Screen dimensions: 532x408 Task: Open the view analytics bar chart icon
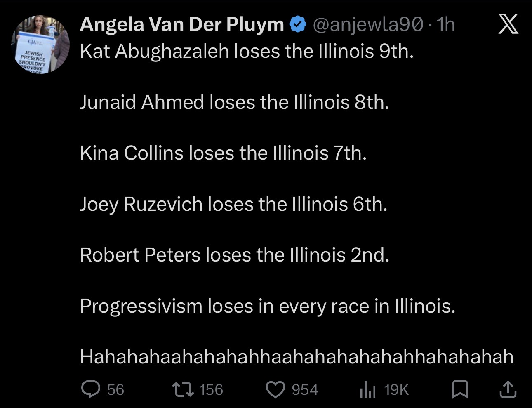click(367, 389)
